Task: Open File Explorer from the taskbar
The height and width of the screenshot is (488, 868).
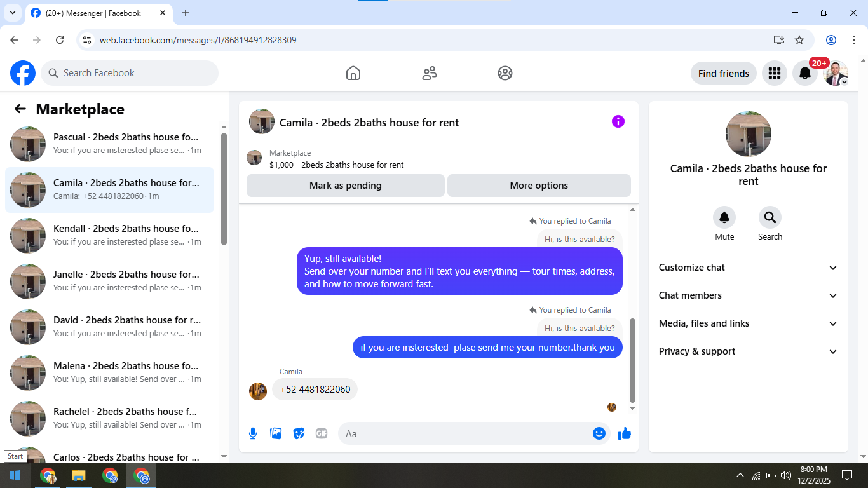Action: tap(78, 475)
